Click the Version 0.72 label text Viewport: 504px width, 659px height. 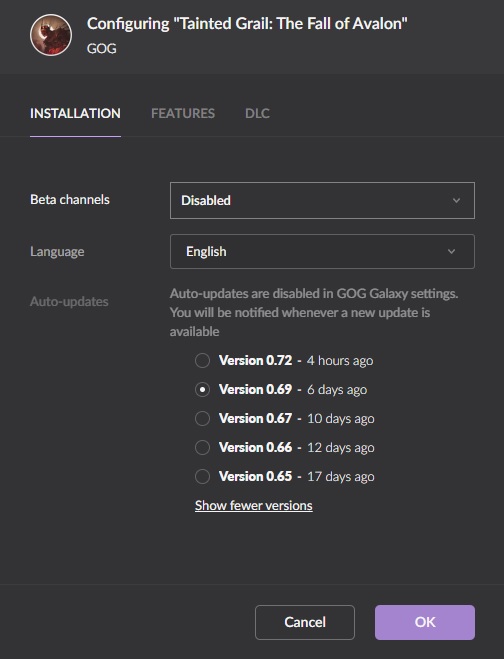click(x=255, y=360)
